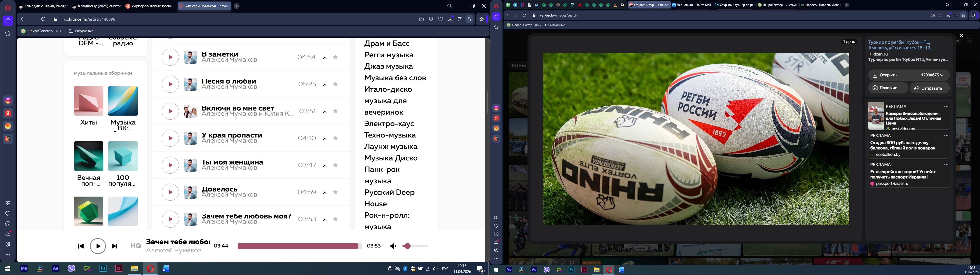
Task: Close the image viewer with X
Action: 961,35
